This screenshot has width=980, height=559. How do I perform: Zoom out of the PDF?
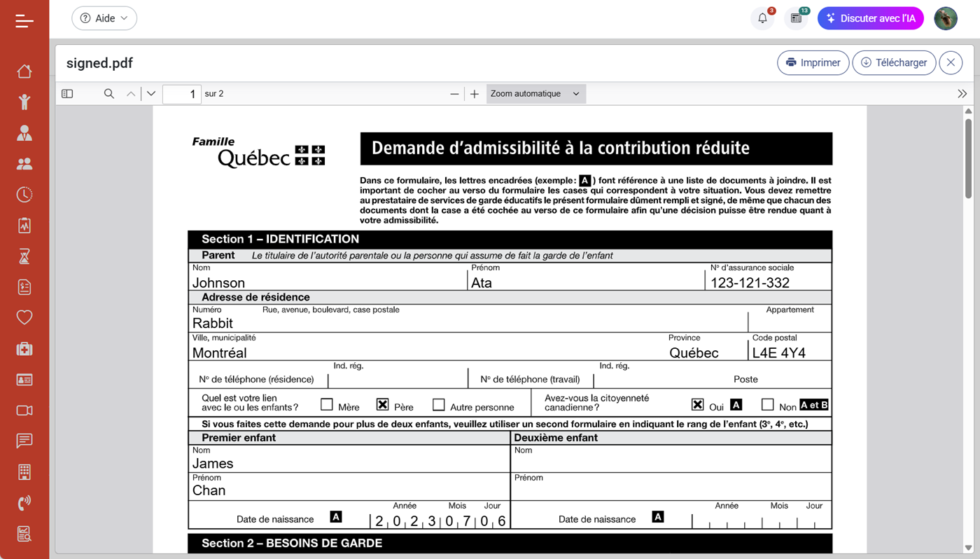(454, 94)
